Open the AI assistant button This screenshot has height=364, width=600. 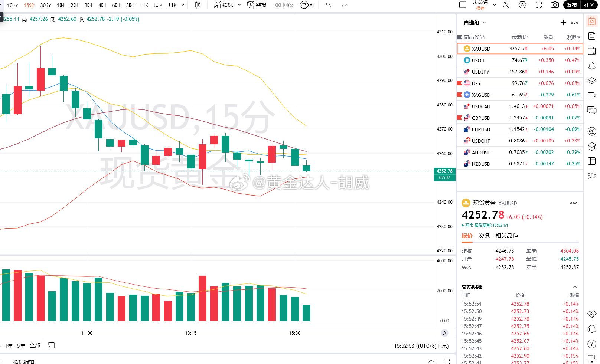coord(307,5)
